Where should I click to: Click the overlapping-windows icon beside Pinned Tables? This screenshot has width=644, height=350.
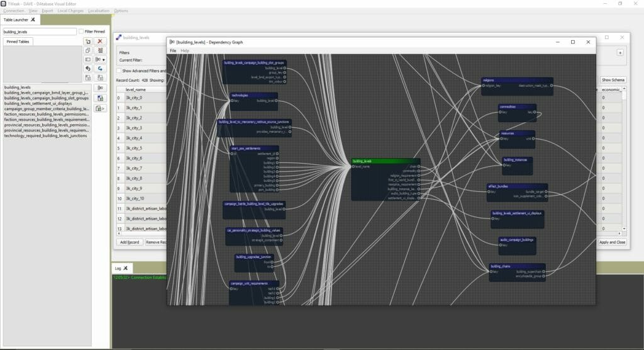tap(88, 50)
